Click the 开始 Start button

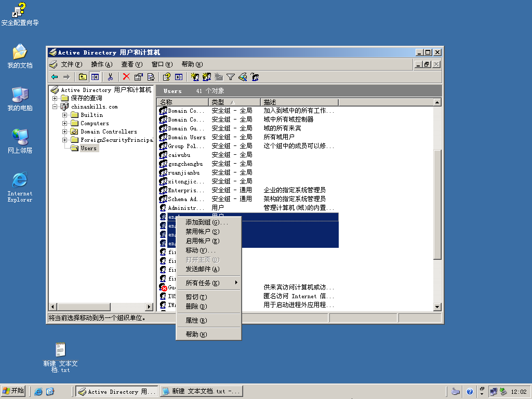click(x=14, y=391)
